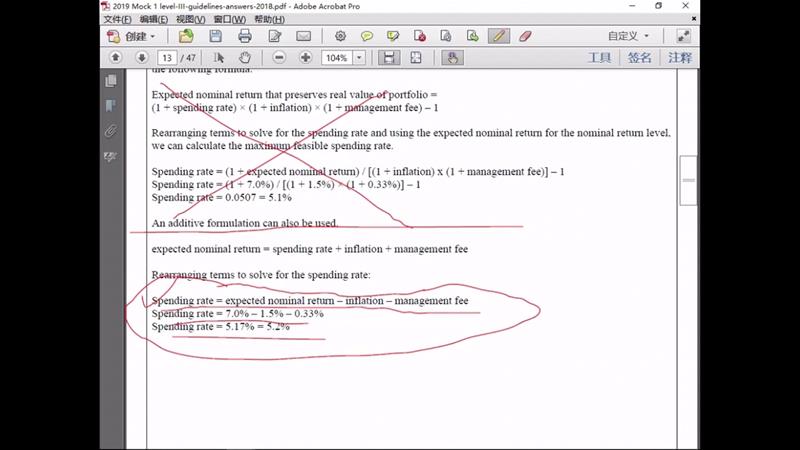Click the zoom in plus button
800x450 pixels.
(x=306, y=58)
